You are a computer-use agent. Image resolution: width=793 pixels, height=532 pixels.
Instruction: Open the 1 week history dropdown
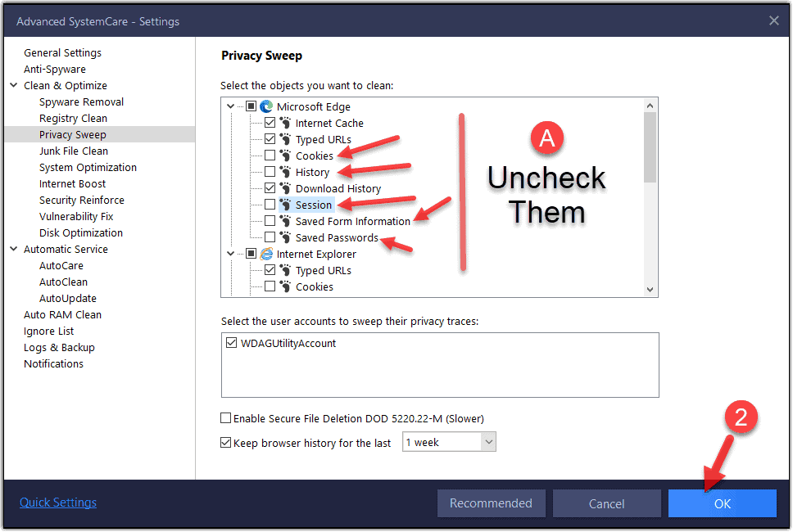tap(449, 442)
